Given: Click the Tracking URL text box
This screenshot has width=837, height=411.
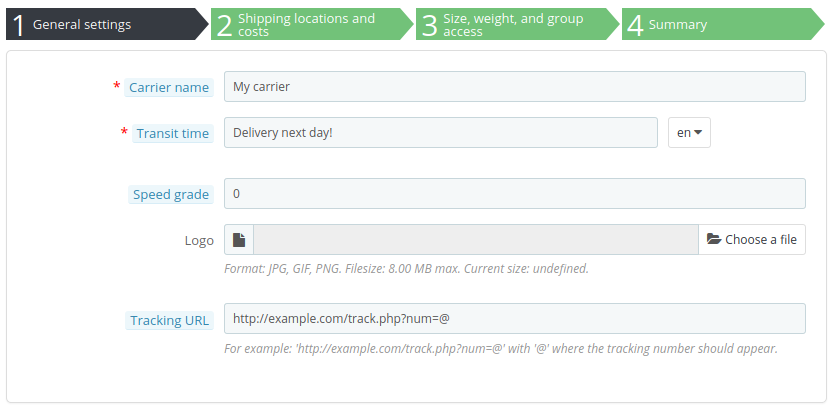Looking at the screenshot, I should pyautogui.click(x=514, y=319).
